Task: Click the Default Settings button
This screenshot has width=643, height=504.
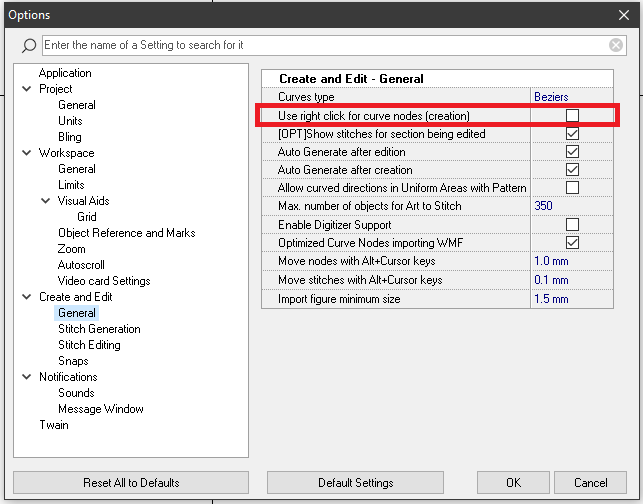Action: [355, 483]
